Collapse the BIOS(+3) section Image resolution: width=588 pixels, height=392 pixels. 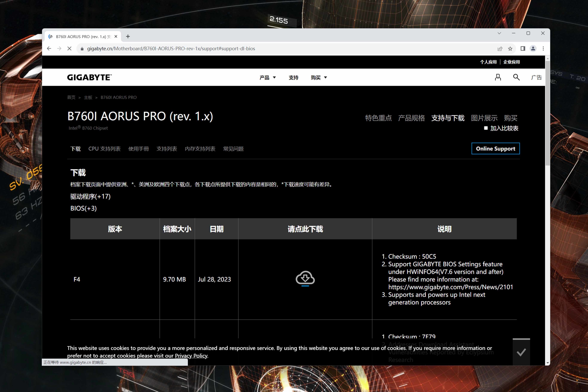(84, 208)
